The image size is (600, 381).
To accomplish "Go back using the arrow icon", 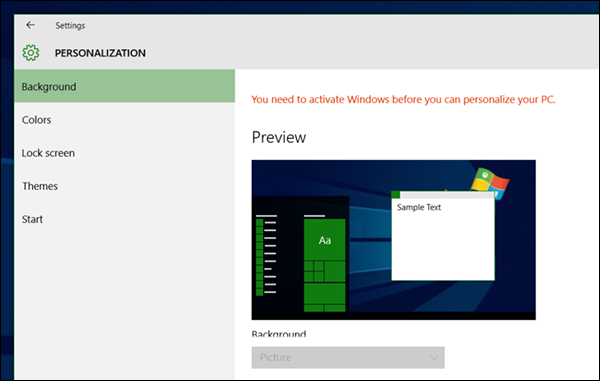I will (x=30, y=25).
